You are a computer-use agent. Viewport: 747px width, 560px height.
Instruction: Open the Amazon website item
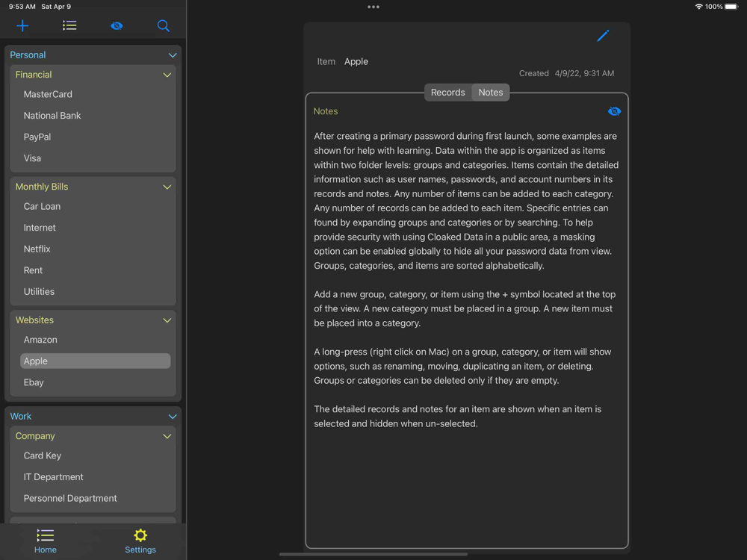96,340
